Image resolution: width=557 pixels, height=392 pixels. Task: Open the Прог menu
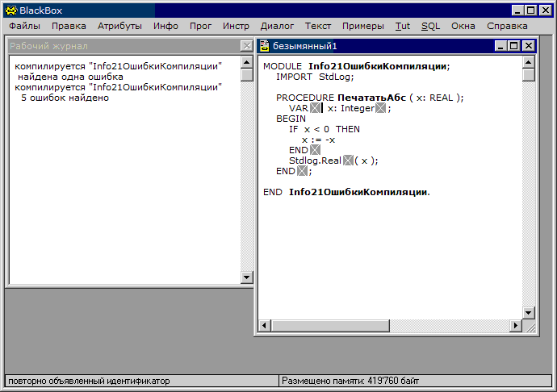pyautogui.click(x=200, y=26)
